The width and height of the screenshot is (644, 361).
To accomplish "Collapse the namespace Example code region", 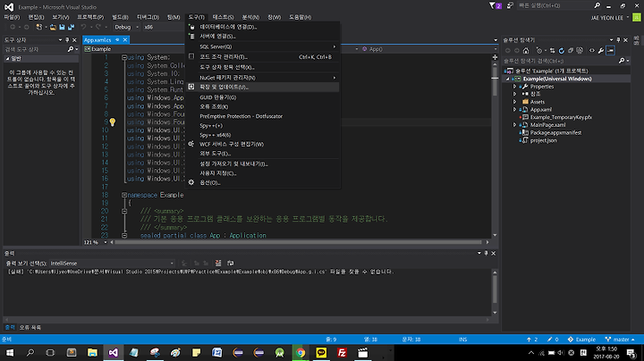I will (x=124, y=195).
